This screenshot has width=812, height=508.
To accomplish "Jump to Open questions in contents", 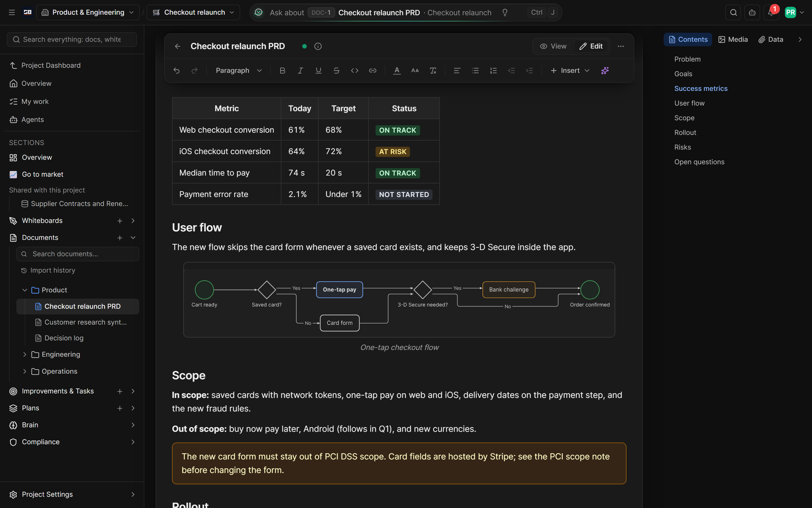I will (x=699, y=162).
